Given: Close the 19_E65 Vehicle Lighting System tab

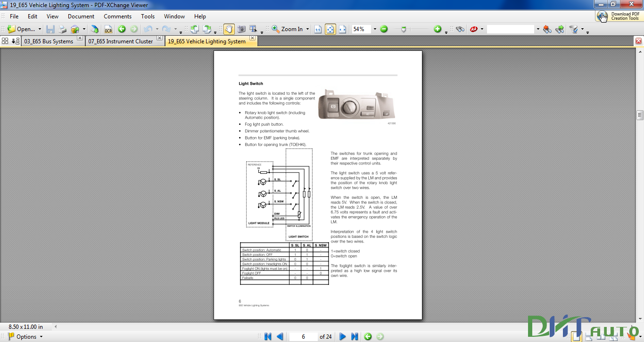Looking at the screenshot, I should [x=252, y=38].
